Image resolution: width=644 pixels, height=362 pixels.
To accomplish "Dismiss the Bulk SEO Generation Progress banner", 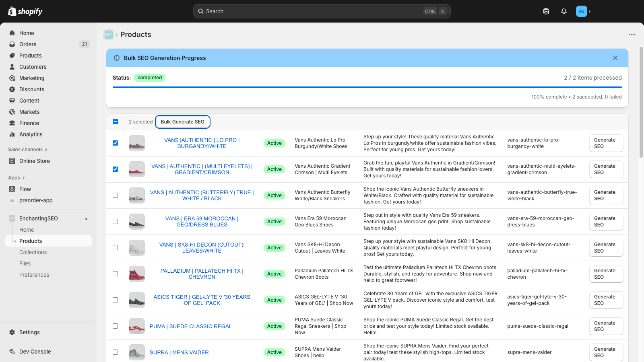I will [615, 58].
